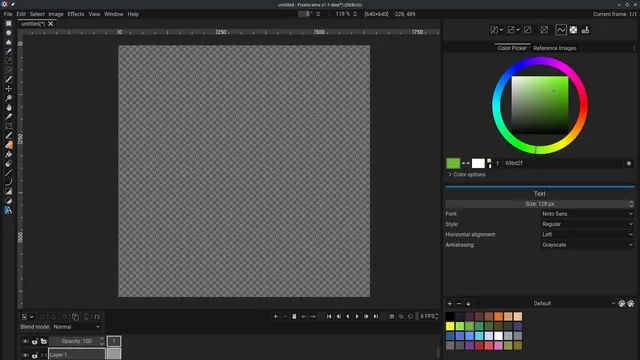Click the green left color swatch

pos(453,163)
